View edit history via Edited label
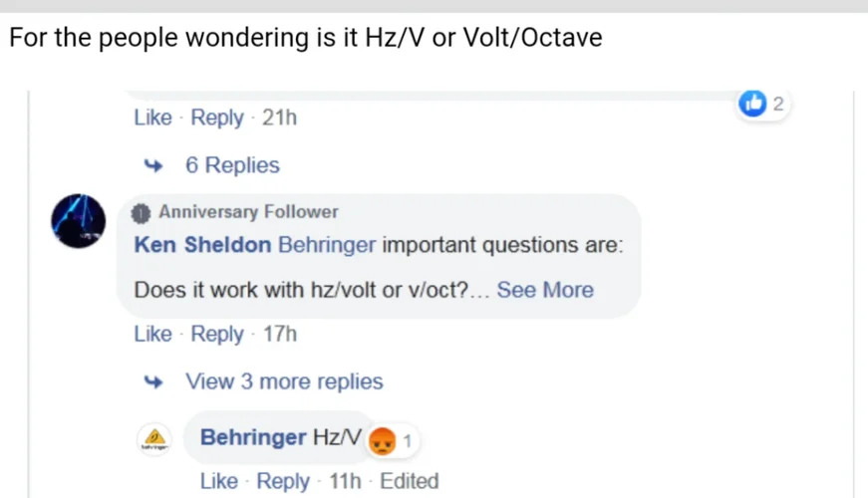 point(409,481)
